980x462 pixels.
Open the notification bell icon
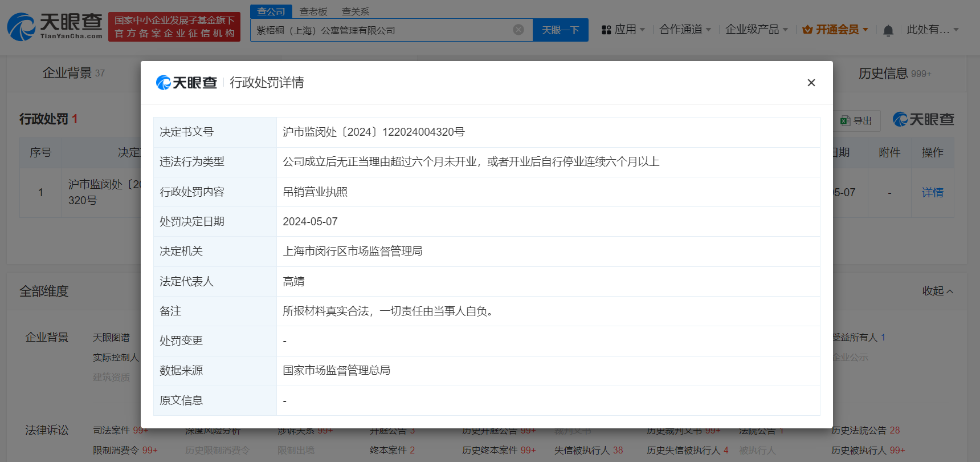tap(888, 30)
